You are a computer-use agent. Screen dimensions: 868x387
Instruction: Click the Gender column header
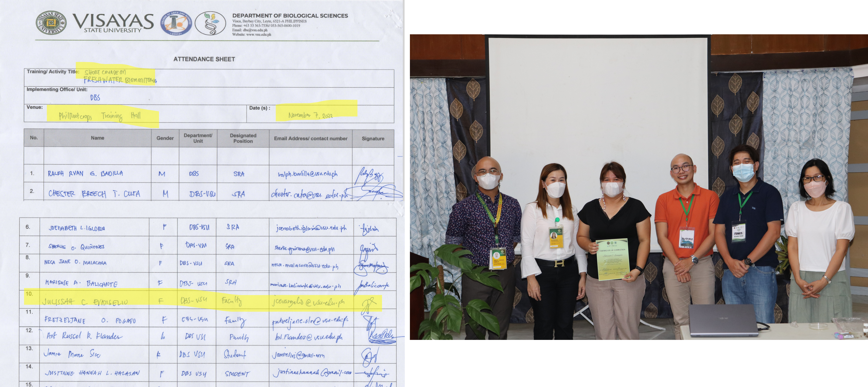click(165, 138)
